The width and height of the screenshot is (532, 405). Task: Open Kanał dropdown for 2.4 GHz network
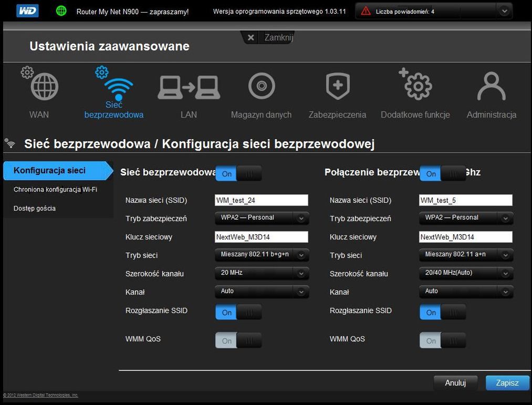pyautogui.click(x=262, y=291)
